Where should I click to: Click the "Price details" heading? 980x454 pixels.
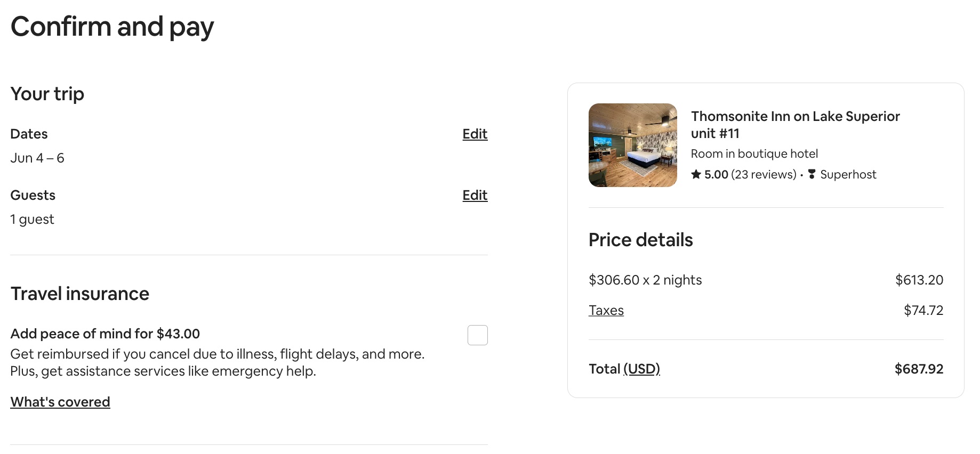click(x=640, y=240)
